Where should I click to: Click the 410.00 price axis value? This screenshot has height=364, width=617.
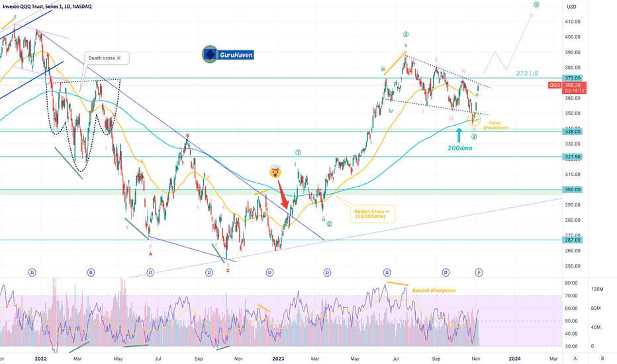pyautogui.click(x=573, y=22)
